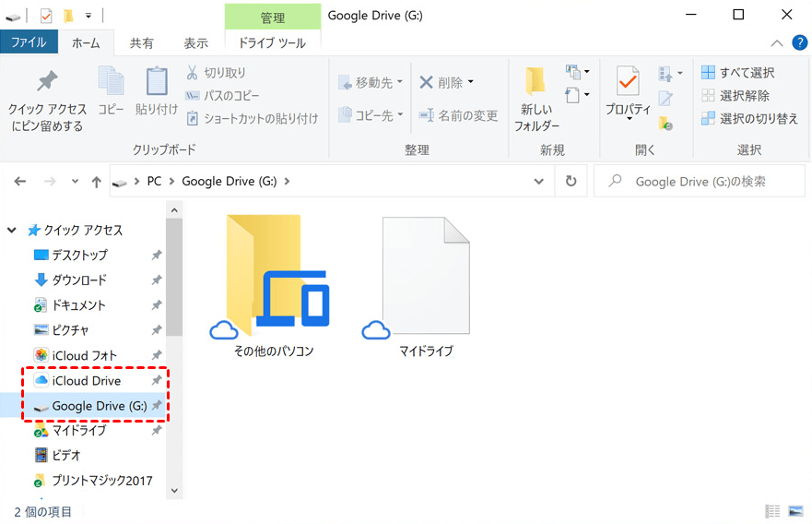
Task: Select the マイドライブ file icon
Action: [426, 277]
